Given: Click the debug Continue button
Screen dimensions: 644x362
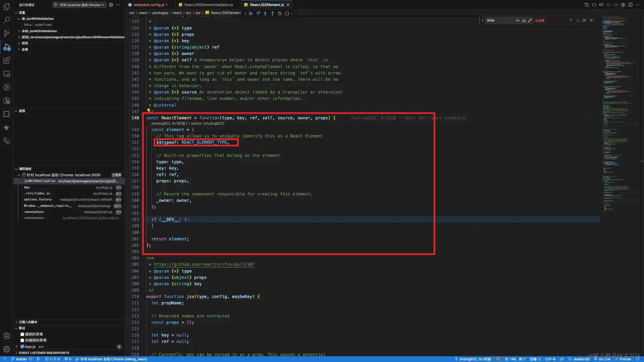Looking at the screenshot, I should 251,14.
